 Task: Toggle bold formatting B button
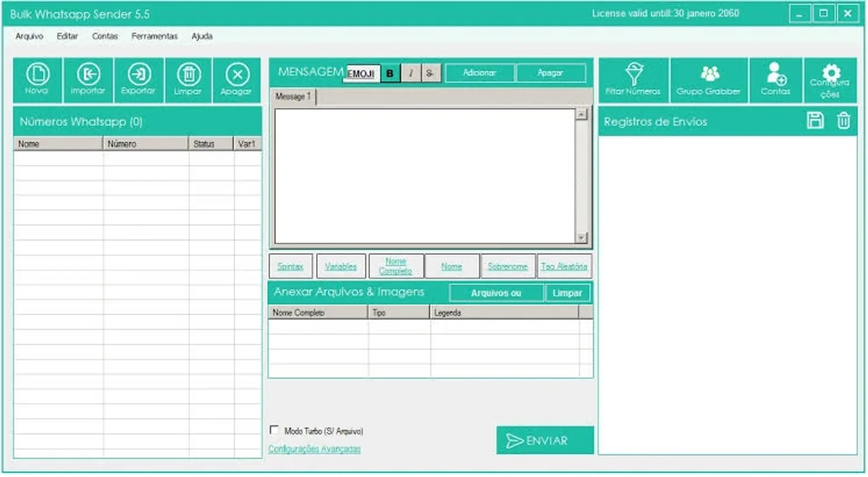point(390,73)
